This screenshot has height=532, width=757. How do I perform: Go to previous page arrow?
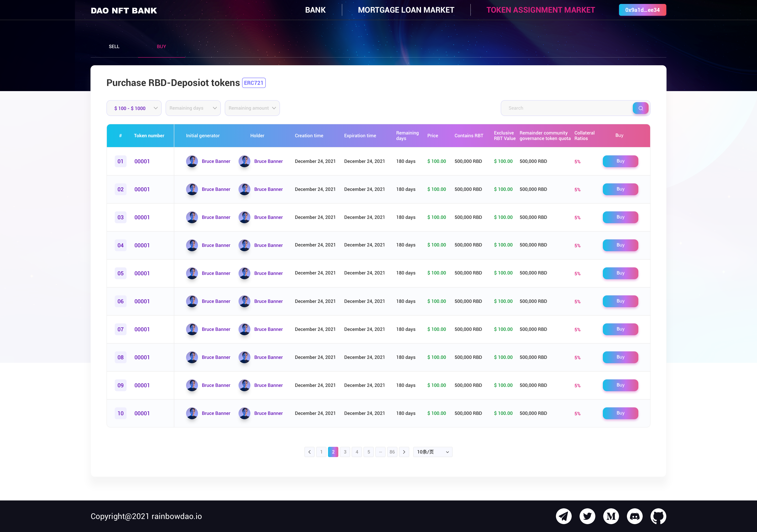[x=309, y=452]
